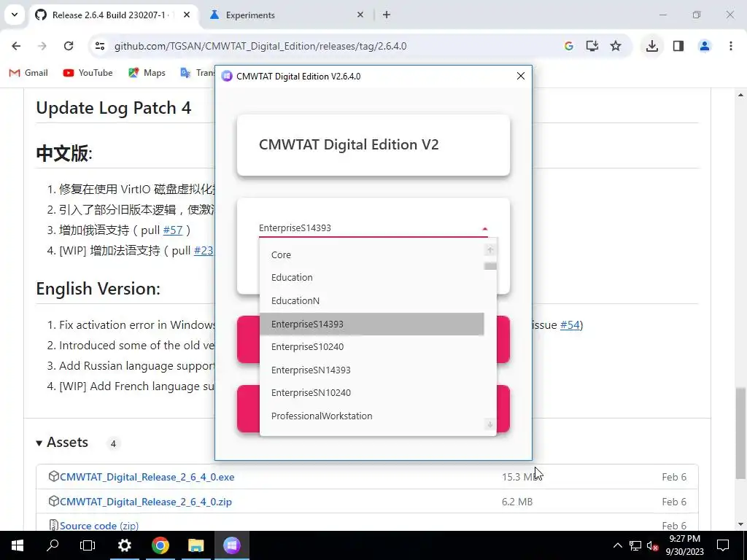The width and height of the screenshot is (747, 560).
Task: Open Chrome three-dot menu
Action: click(731, 46)
